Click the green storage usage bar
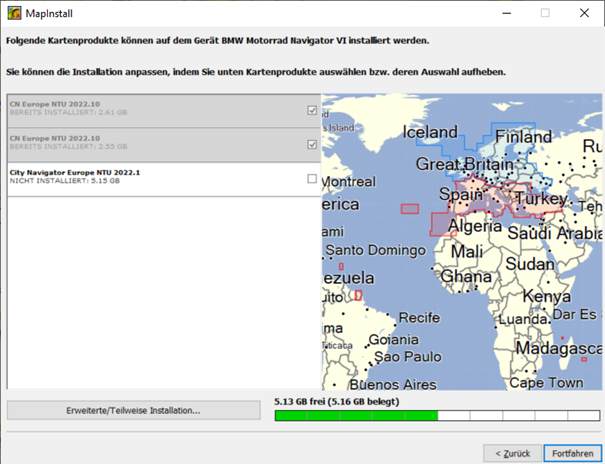This screenshot has width=605, height=464. click(x=355, y=414)
